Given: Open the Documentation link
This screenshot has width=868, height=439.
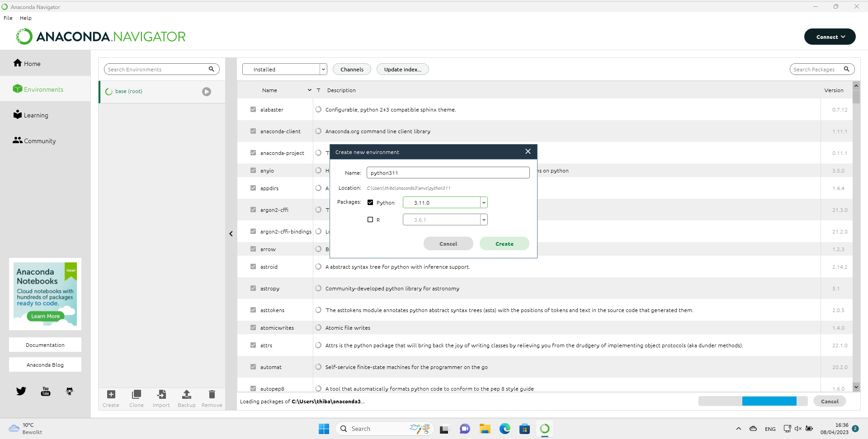Looking at the screenshot, I should (45, 345).
